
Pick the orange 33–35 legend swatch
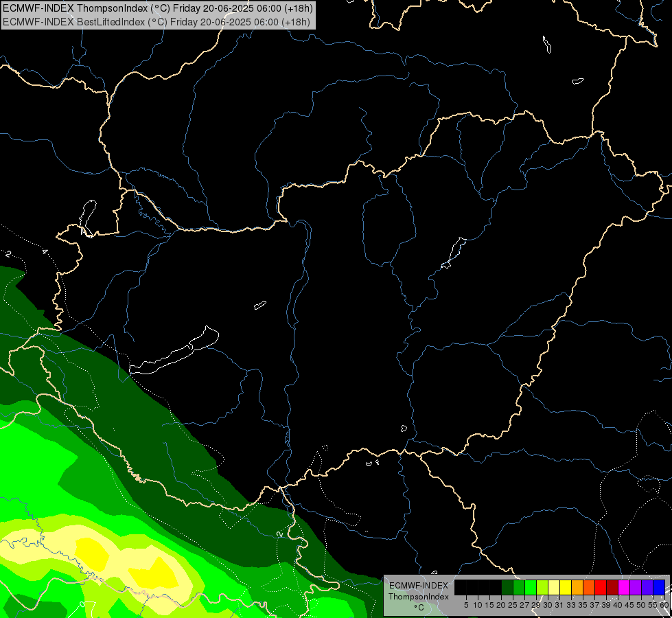(x=577, y=587)
